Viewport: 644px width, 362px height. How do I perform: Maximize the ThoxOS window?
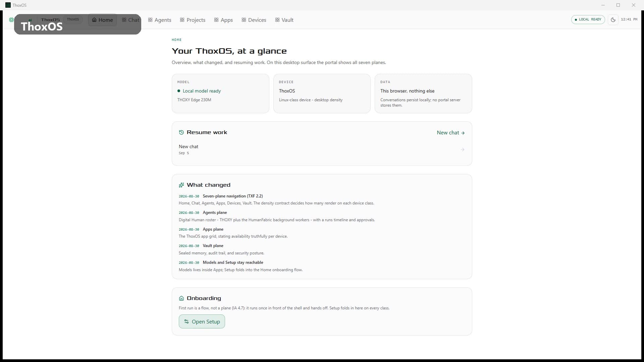coord(618,5)
